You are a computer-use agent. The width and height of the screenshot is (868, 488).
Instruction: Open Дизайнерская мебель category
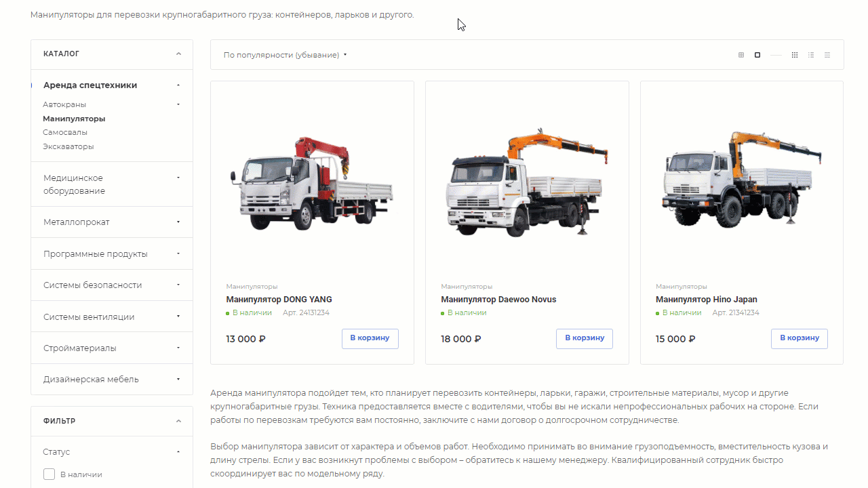coord(91,380)
